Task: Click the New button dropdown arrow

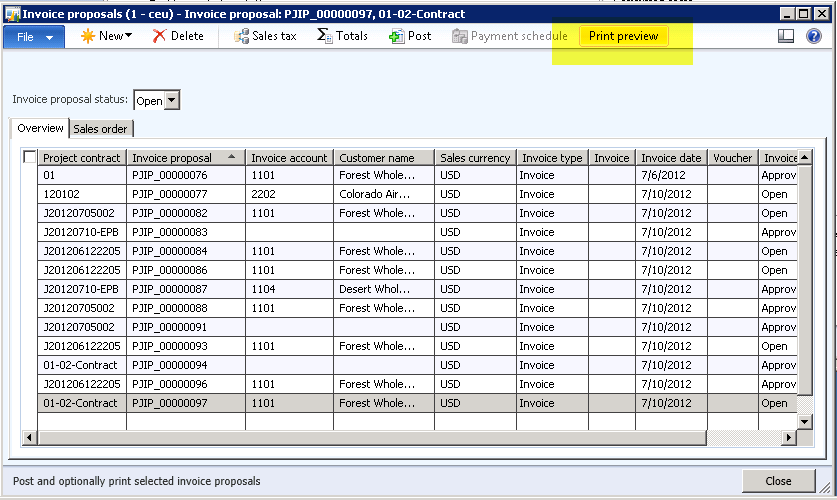Action: tap(131, 36)
